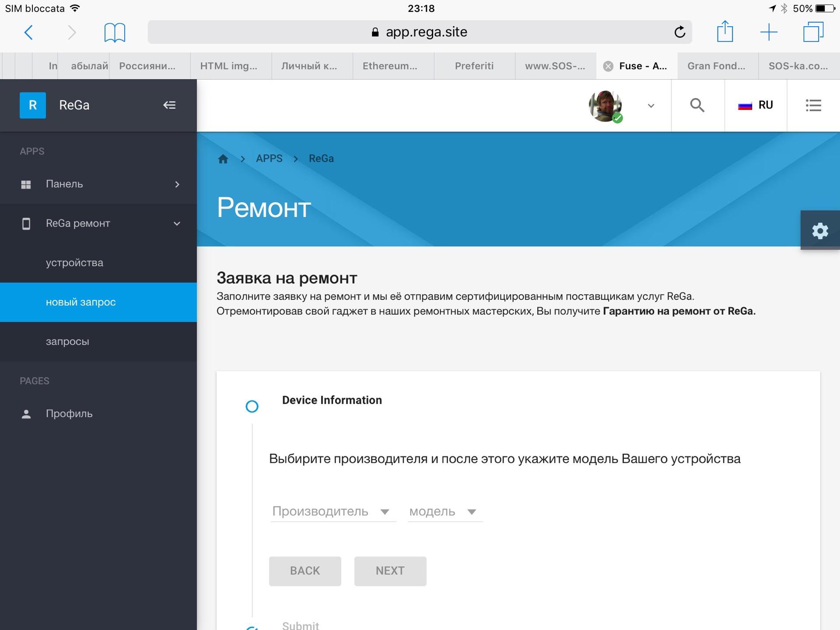This screenshot has width=840, height=630.
Task: Open the settings gear side panel
Action: coord(820,231)
